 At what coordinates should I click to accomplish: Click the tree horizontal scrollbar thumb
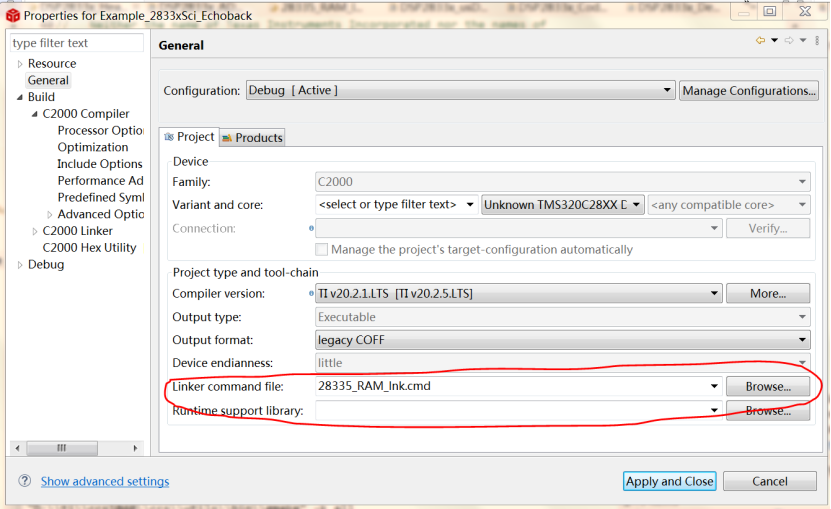[x=62, y=448]
